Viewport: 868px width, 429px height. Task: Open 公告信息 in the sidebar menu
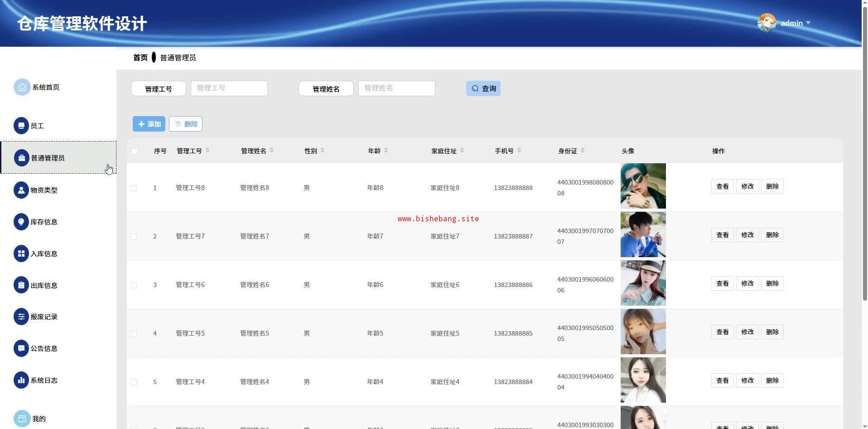[43, 348]
